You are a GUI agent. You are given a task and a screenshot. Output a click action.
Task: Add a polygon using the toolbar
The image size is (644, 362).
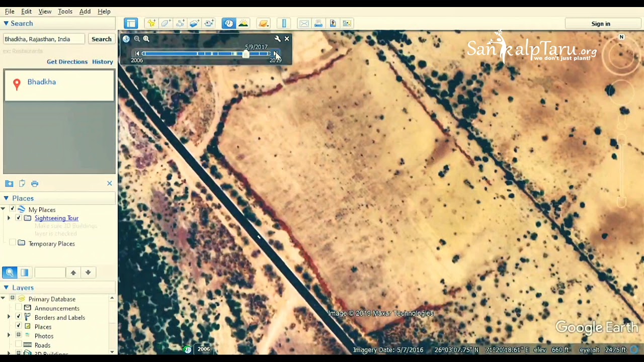click(166, 23)
